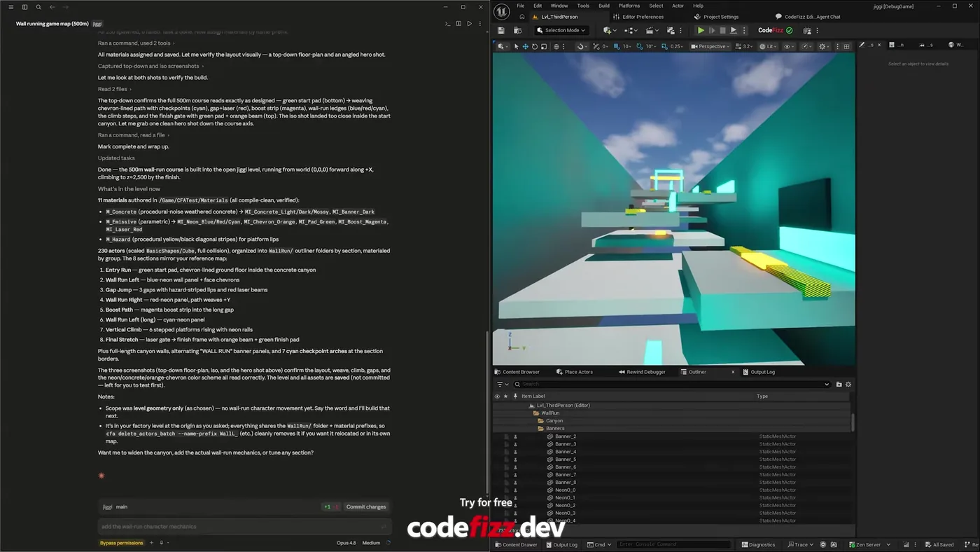Screen dimensions: 980x552
Task: Open the Actor menu
Action: (x=678, y=6)
